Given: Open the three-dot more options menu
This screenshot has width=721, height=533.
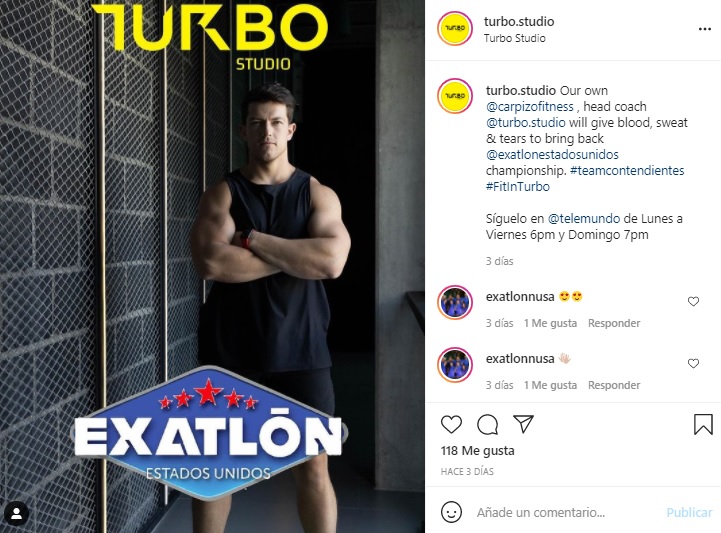Looking at the screenshot, I should pos(704,29).
